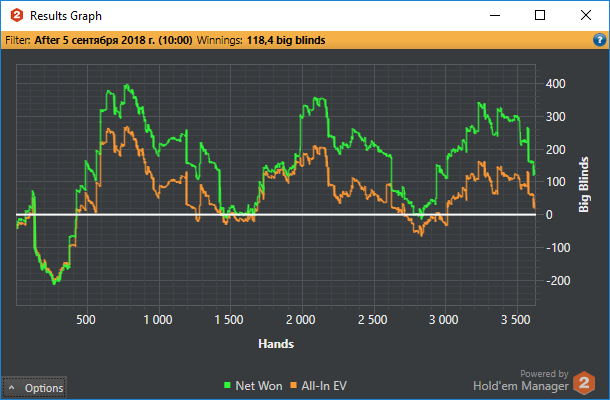Click the orange Hold'em Manager 2 logo
Image resolution: width=610 pixels, height=400 pixels.
coord(584,382)
